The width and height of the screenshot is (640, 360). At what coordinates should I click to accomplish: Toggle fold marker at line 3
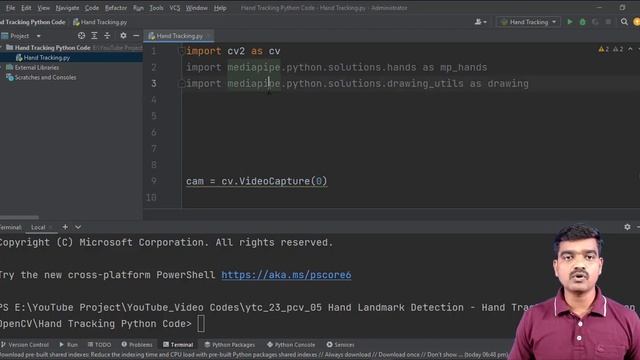pyautogui.click(x=181, y=84)
